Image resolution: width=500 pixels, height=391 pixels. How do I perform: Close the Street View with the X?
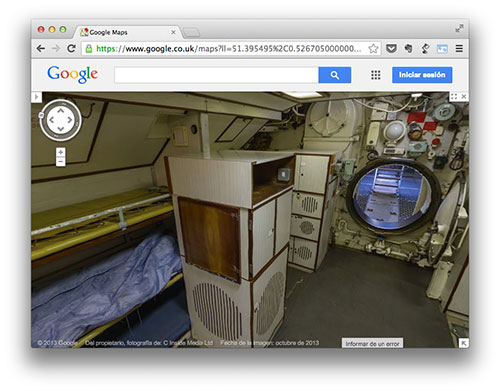pyautogui.click(x=464, y=96)
